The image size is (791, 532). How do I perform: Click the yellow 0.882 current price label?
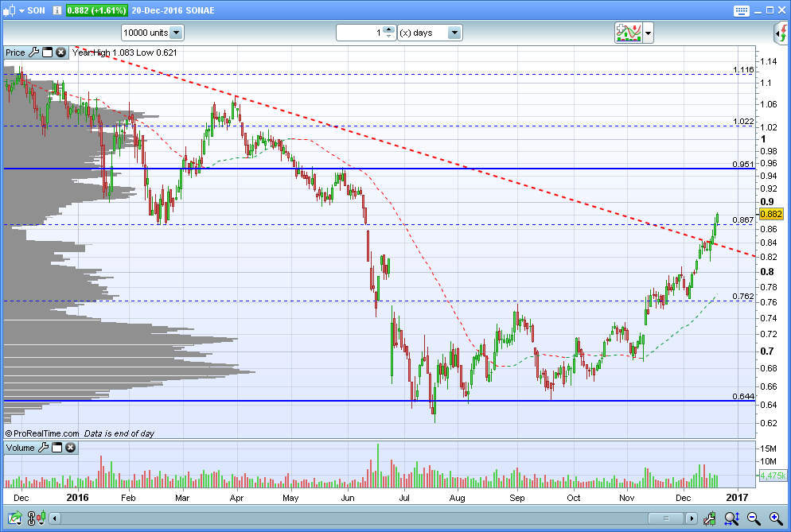point(771,215)
